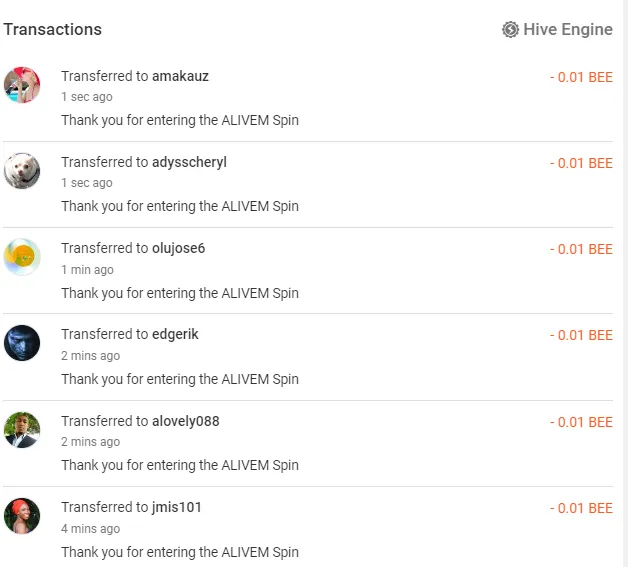Open the olujose6 username link
The image size is (628, 567).
[x=178, y=248]
